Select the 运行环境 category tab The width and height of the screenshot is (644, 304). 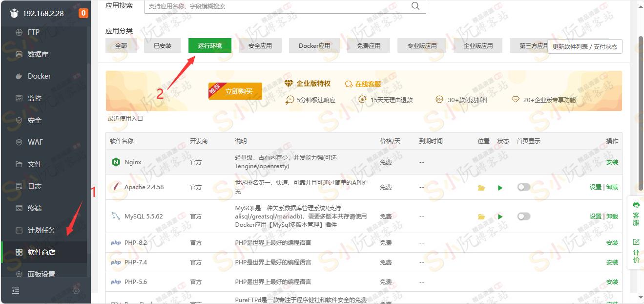[x=210, y=45]
